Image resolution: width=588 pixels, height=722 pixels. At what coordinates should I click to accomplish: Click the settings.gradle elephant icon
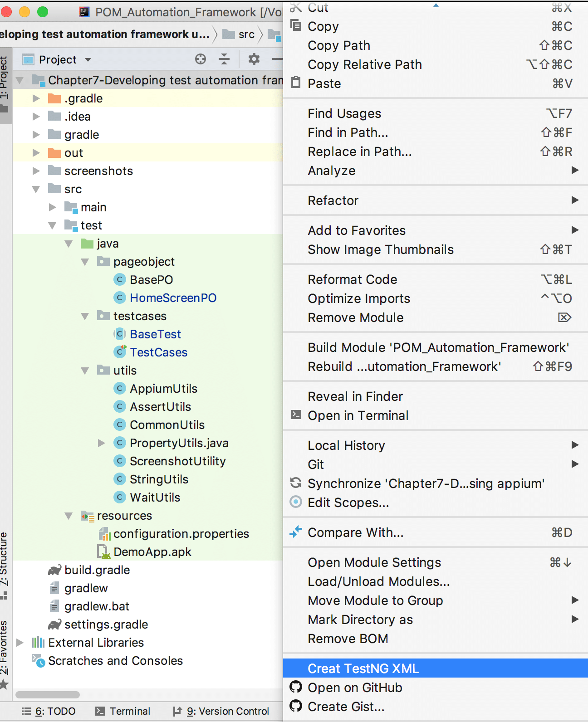[x=55, y=624]
